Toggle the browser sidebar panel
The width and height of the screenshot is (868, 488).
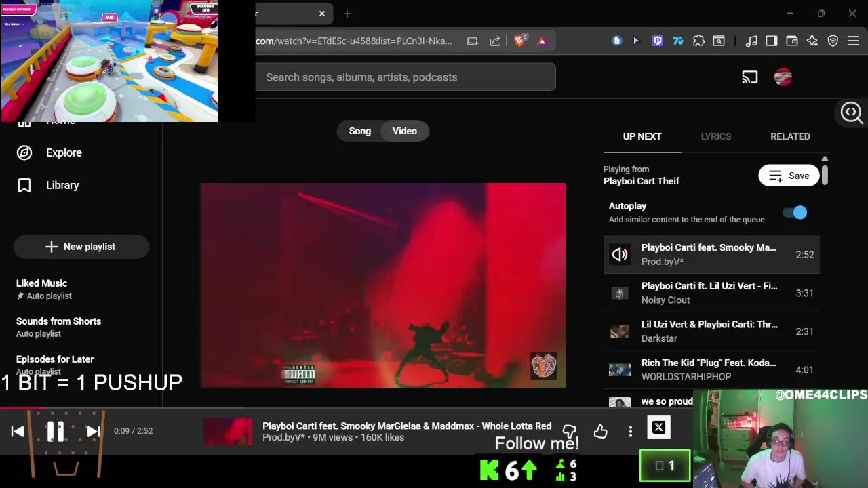point(772,41)
